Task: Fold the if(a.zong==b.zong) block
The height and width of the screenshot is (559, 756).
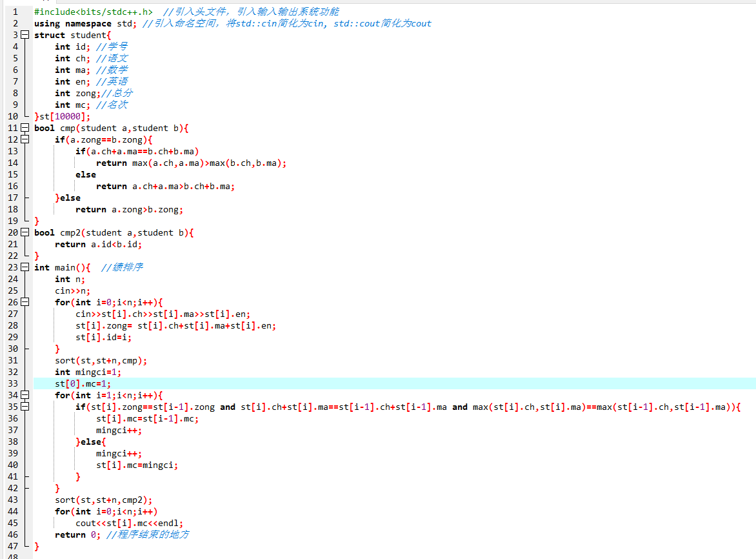Action: pos(25,139)
